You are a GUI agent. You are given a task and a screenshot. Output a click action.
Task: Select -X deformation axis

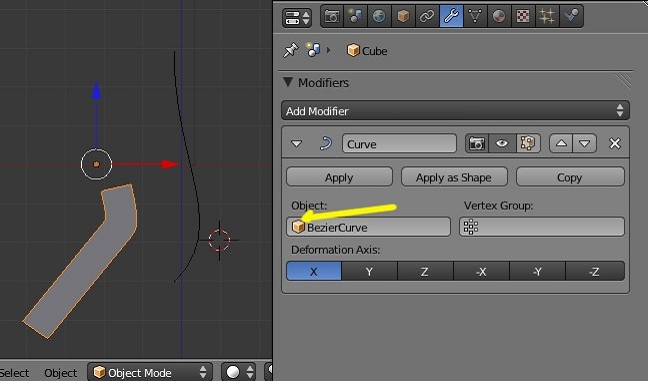(481, 271)
